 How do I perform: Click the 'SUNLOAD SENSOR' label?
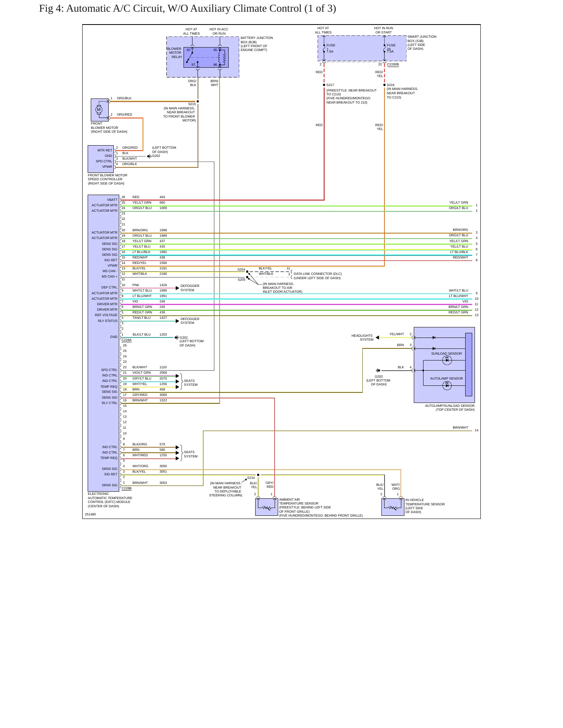[x=447, y=353]
